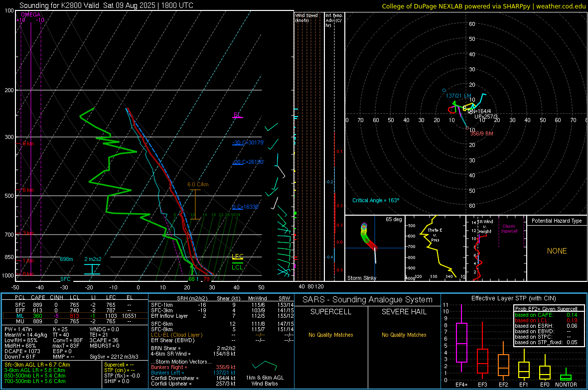This screenshot has width=588, height=390.
Task: Click the 9 km height marker
Action: point(28,143)
